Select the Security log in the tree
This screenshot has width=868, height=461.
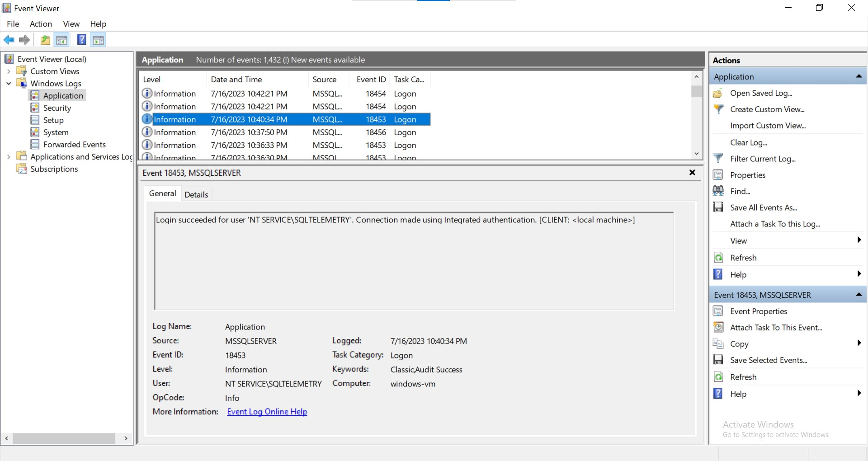[57, 108]
